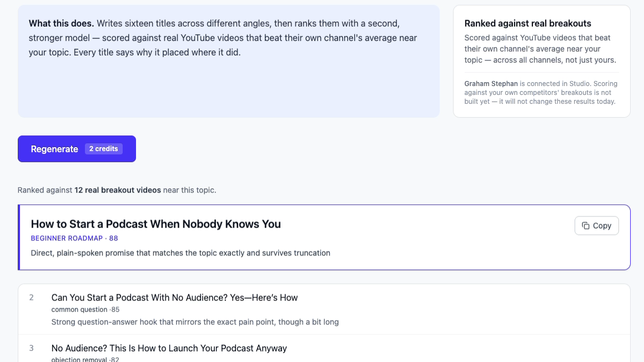Click the 'common question · 85' tag
The height and width of the screenshot is (362, 644).
coord(85,309)
